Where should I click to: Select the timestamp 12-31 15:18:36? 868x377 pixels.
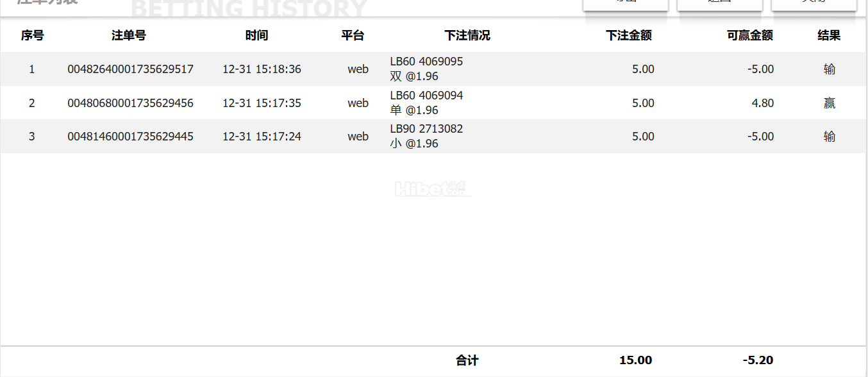[262, 69]
